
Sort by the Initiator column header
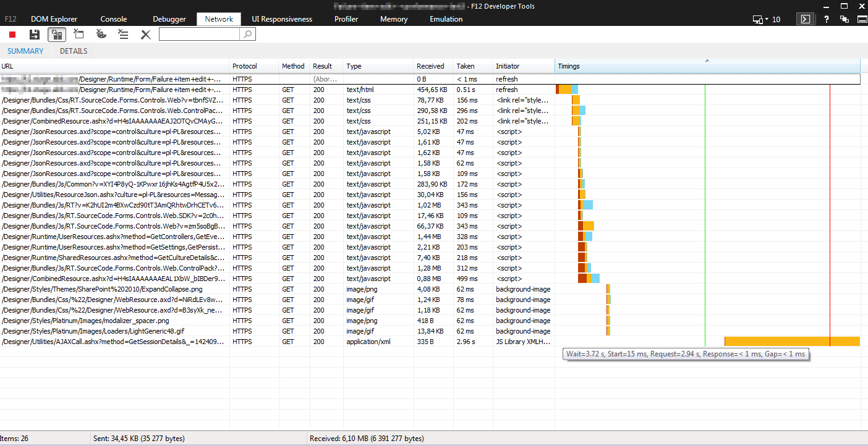524,66
